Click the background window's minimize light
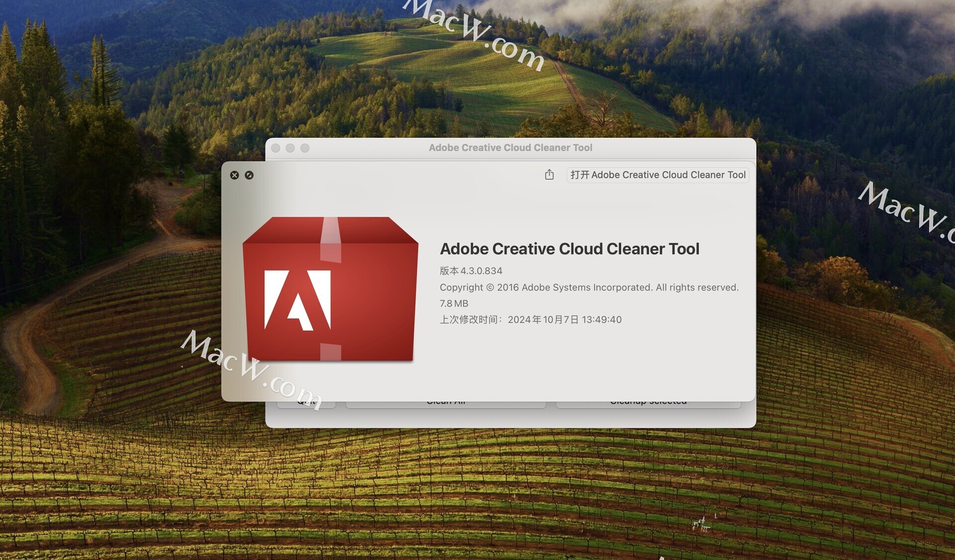The height and width of the screenshot is (560, 955). (x=290, y=148)
